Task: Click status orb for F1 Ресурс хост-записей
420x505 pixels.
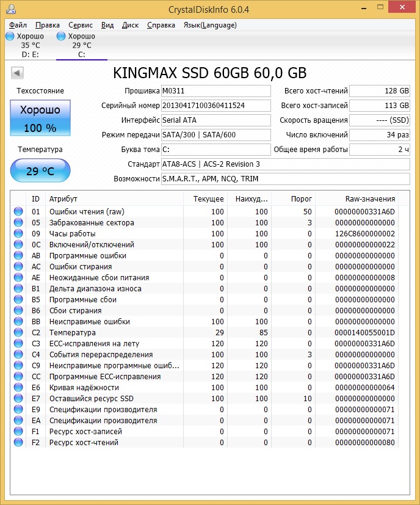Action: click(18, 431)
